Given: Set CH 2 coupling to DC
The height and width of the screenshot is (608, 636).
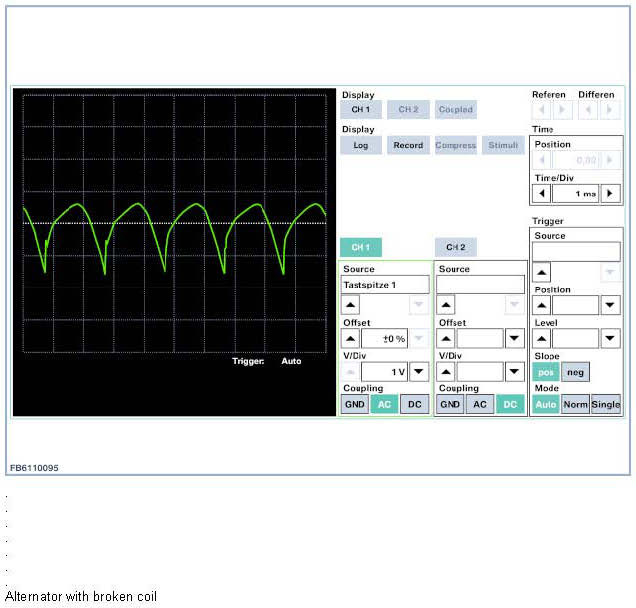Looking at the screenshot, I should point(510,404).
